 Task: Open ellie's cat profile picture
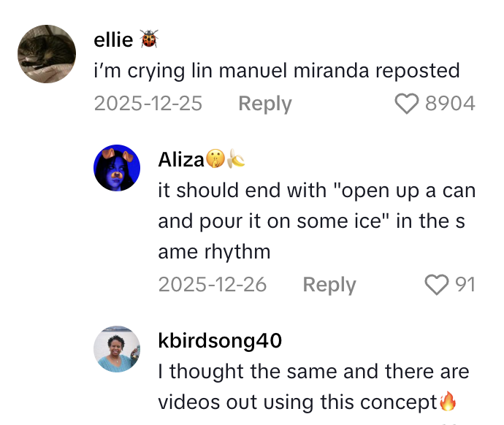pos(47,54)
